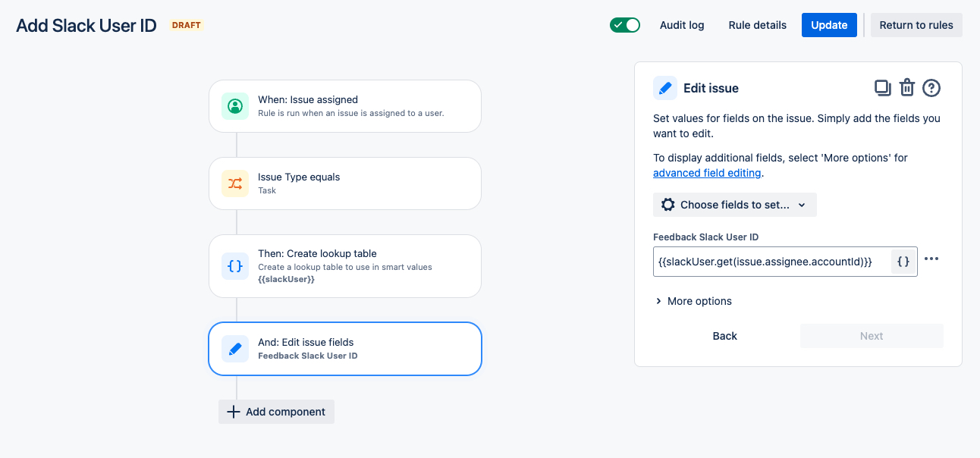Follow the advanced field editing link
The height and width of the screenshot is (458, 980).
[707, 173]
